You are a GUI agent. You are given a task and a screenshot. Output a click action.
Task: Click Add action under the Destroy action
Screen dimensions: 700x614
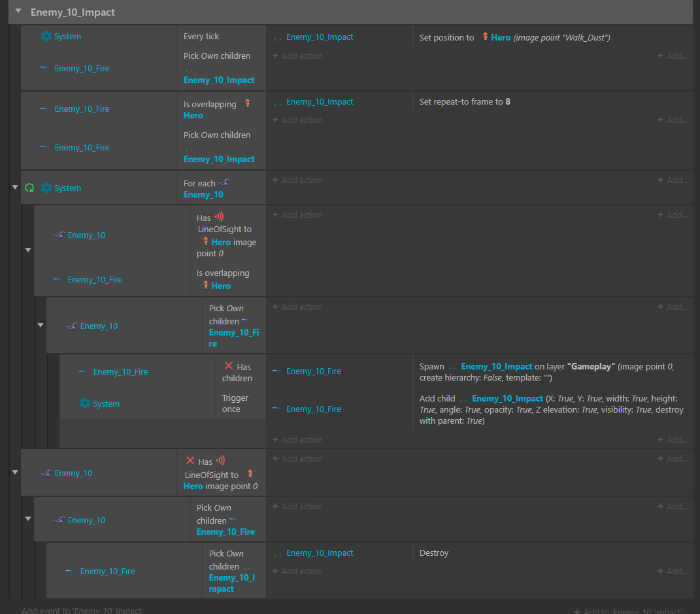coord(297,571)
